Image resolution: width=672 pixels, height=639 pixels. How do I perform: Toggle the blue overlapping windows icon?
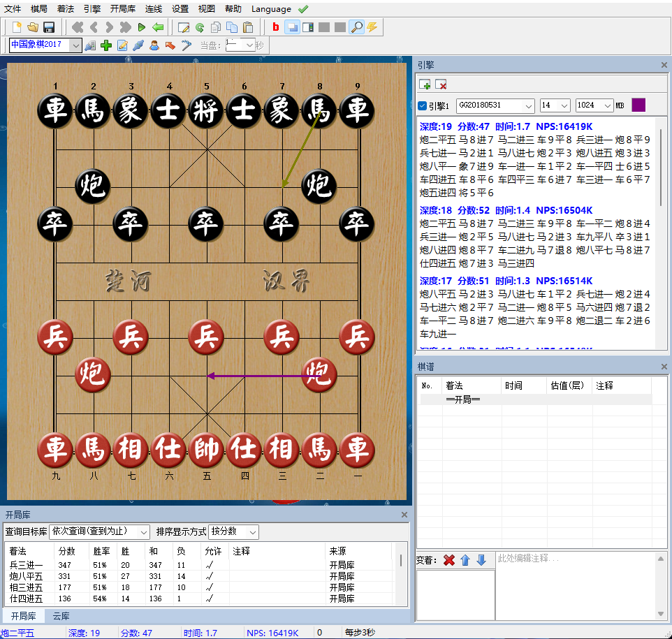click(292, 27)
